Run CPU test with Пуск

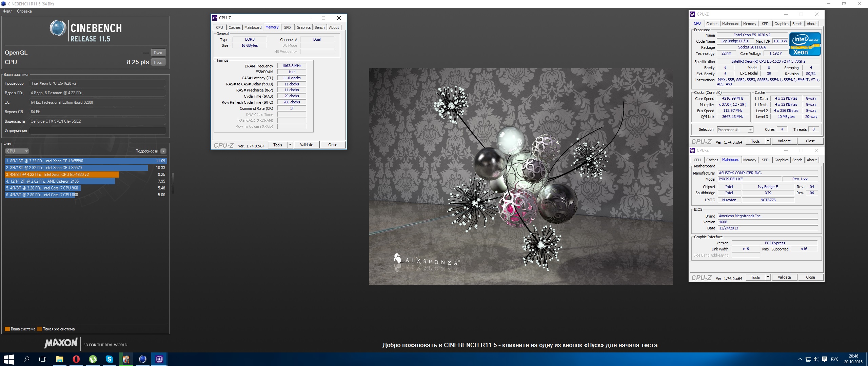pos(158,62)
